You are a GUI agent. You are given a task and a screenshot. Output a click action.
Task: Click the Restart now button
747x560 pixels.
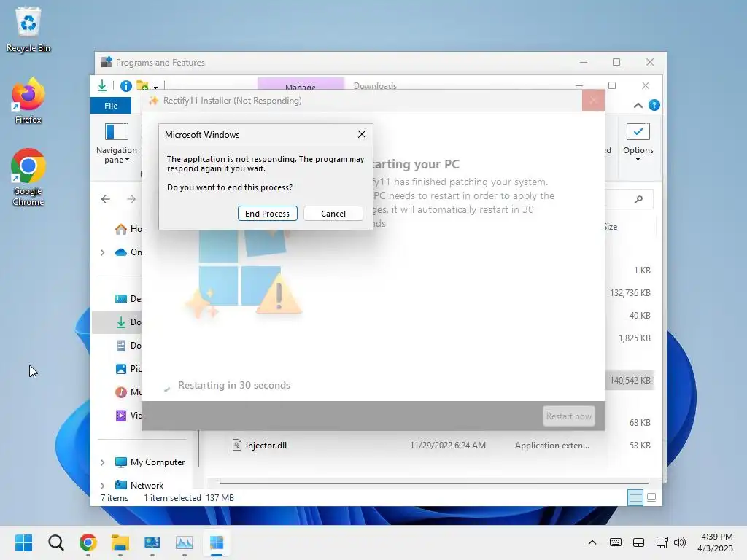(x=568, y=416)
